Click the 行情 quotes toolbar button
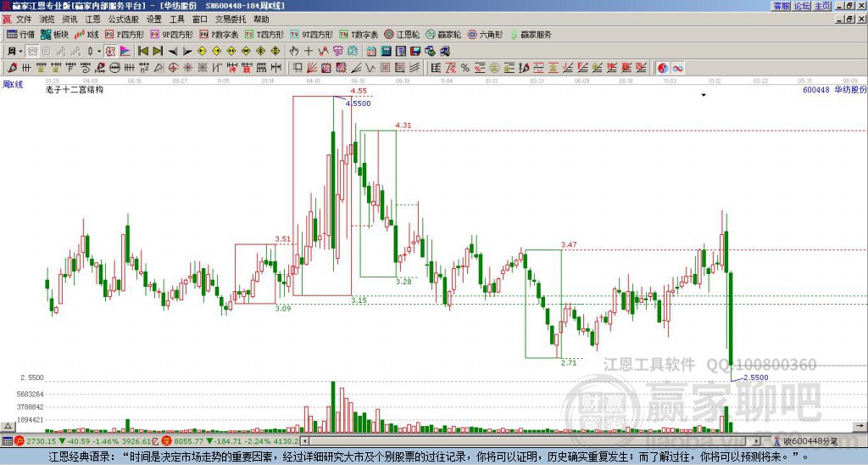 [21, 34]
